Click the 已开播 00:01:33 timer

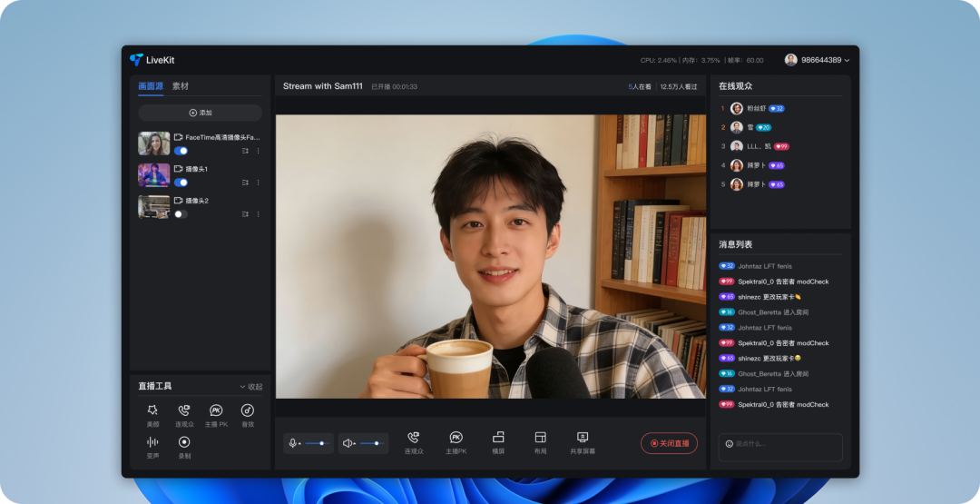tap(395, 87)
